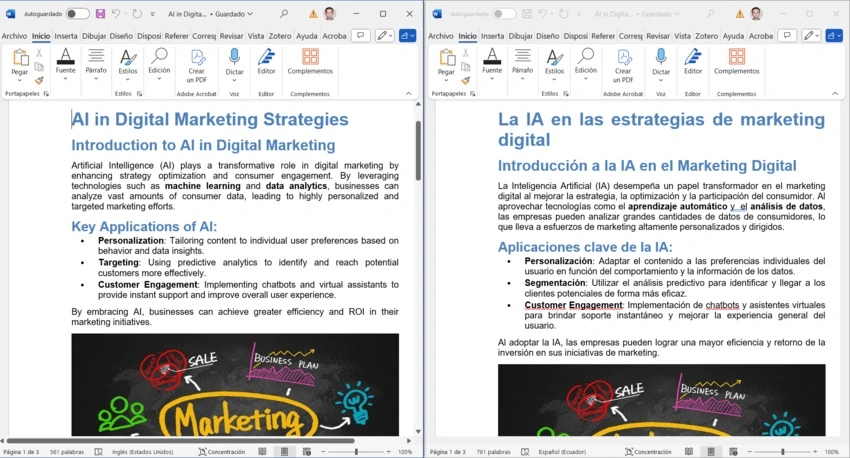Screen dimensions: 850x458
Task: Click the Editor icon in the right window
Action: coord(693,61)
